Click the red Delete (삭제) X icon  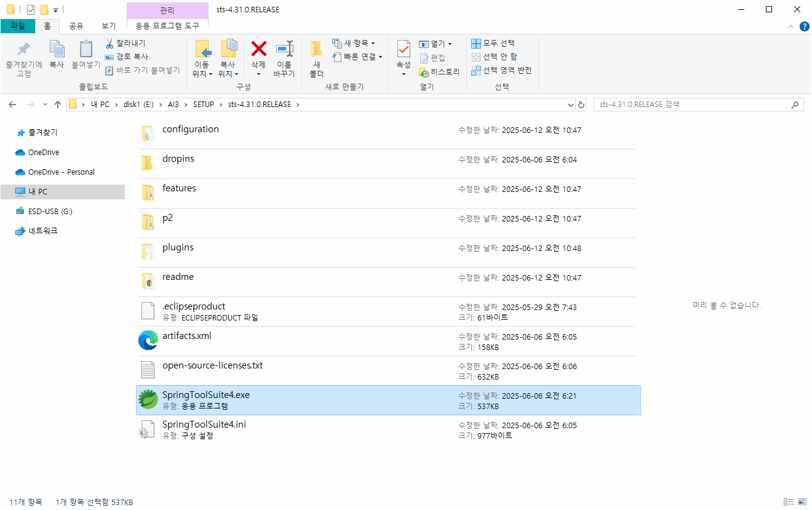point(258,49)
